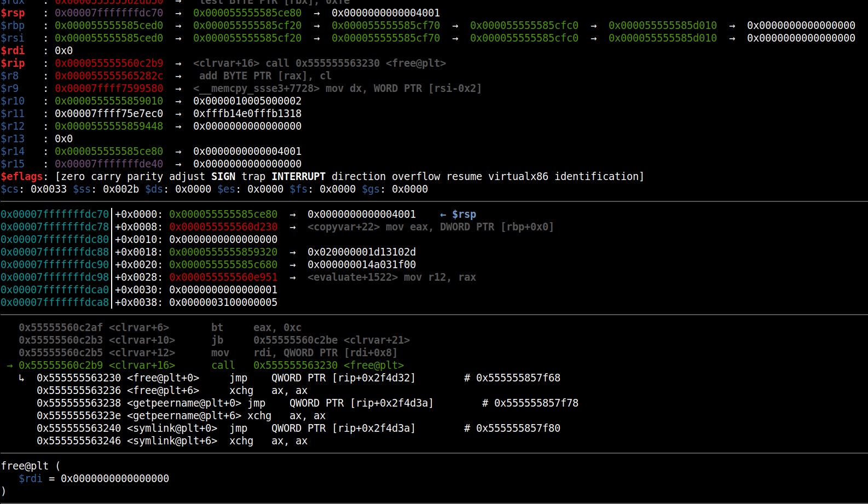Select $r10 value 0x0000555555859010
The width and height of the screenshot is (868, 504).
(x=109, y=101)
